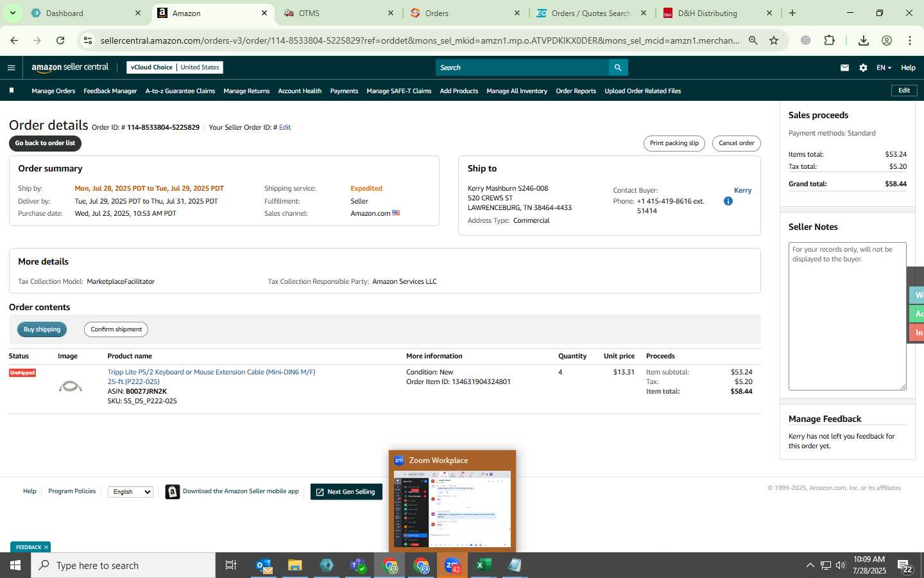Screen dimensions: 924x578
Task: Open the Tripp Lite PS/2 cable product link
Action: (211, 376)
